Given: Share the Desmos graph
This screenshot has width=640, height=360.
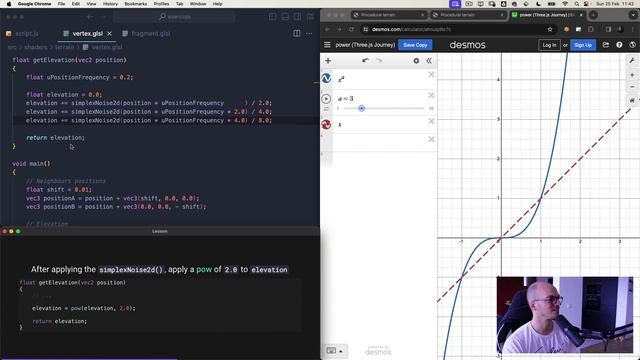Looking at the screenshot, I should (606, 45).
